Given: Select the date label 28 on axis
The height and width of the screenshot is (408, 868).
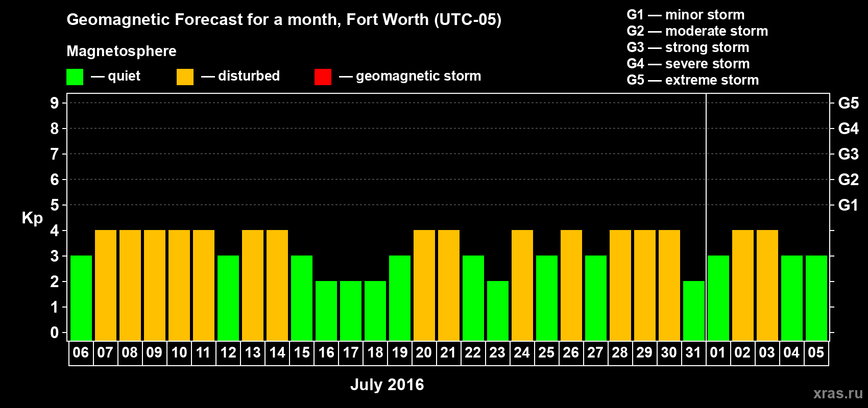Looking at the screenshot, I should pos(620,353).
